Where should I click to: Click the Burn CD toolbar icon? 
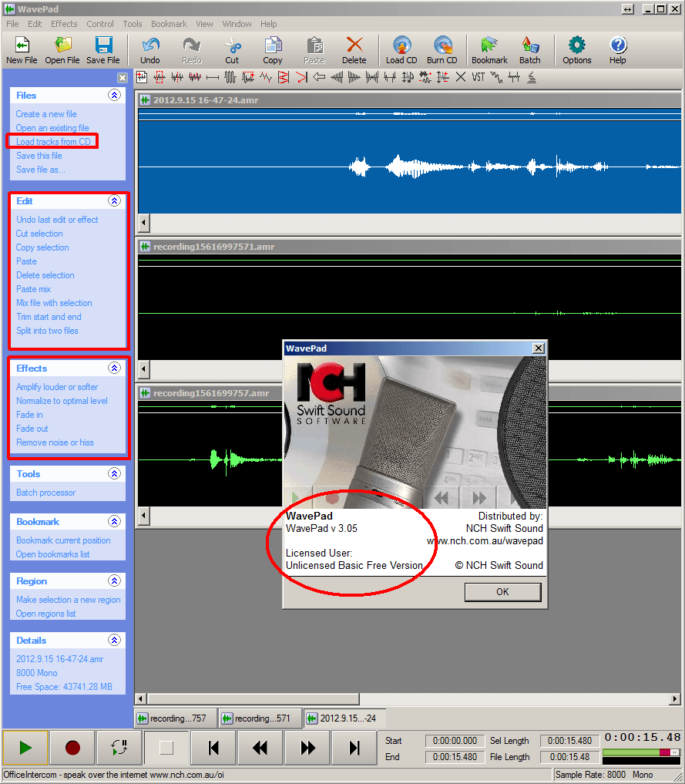pyautogui.click(x=442, y=51)
